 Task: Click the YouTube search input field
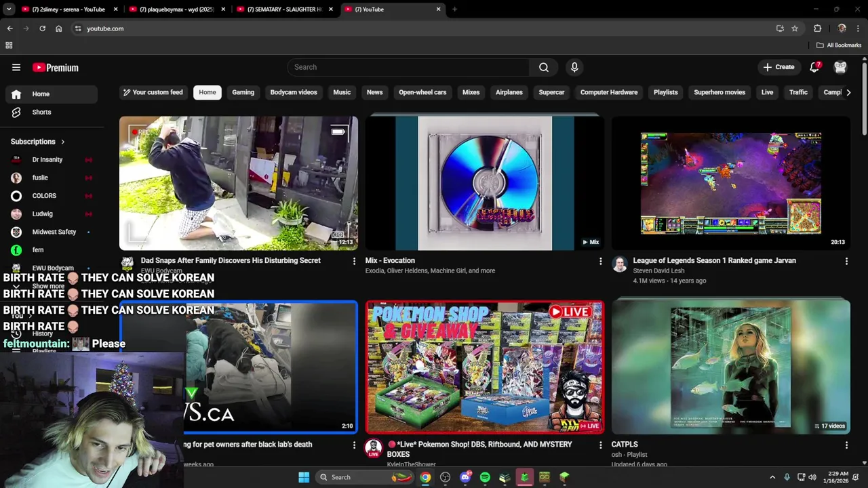[408, 67]
